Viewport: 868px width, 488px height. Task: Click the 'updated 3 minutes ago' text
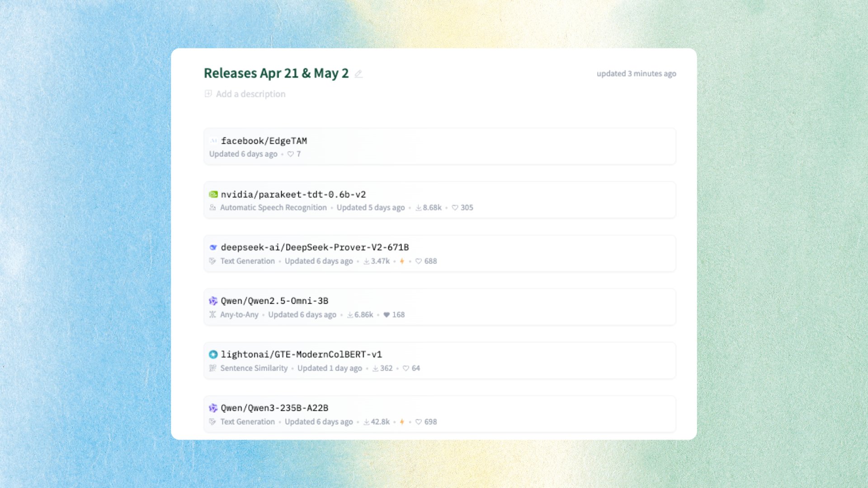(637, 74)
